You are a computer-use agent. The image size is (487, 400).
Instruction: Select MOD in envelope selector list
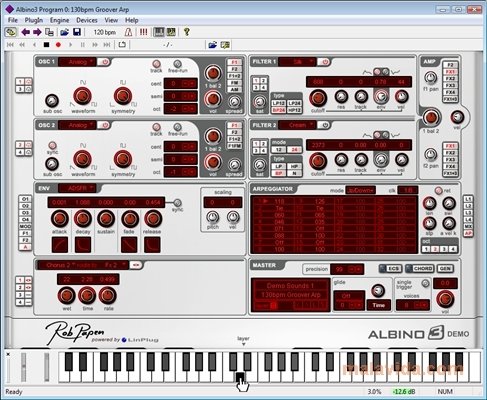tap(25, 226)
